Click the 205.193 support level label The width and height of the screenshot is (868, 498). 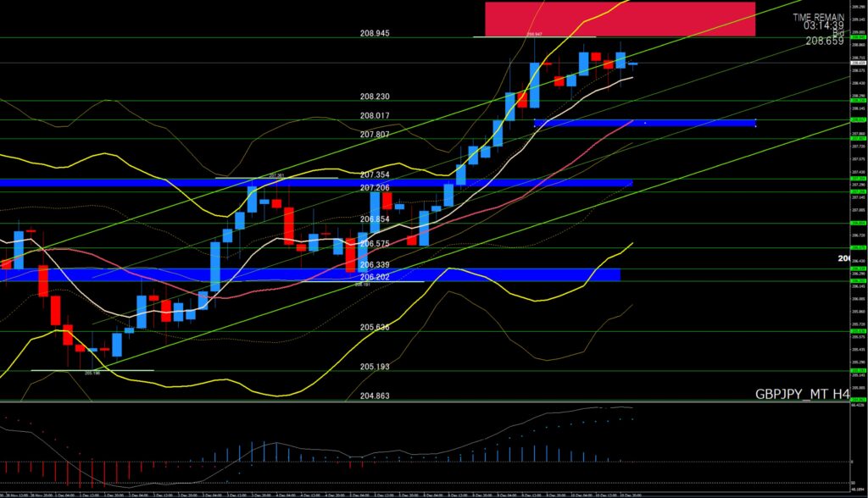point(375,367)
